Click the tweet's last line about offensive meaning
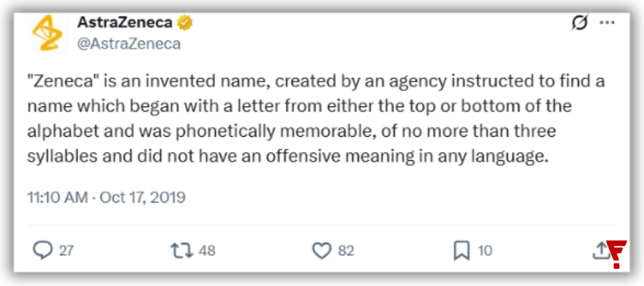The height and width of the screenshot is (286, 644). click(x=288, y=157)
